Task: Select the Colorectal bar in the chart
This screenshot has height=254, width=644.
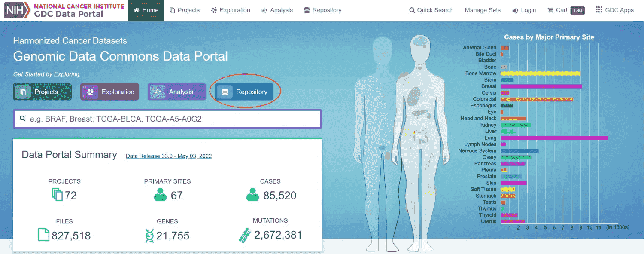Action: tap(537, 99)
